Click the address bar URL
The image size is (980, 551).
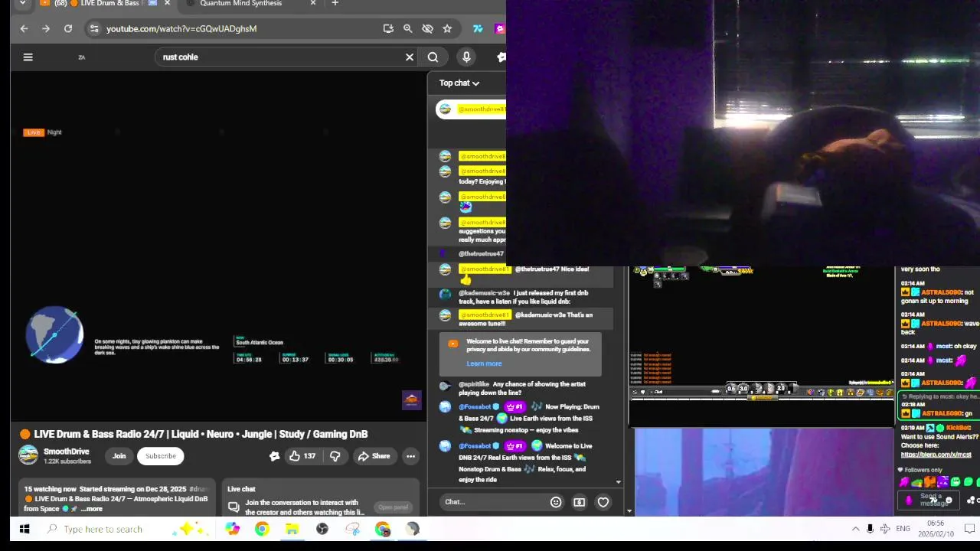click(181, 28)
